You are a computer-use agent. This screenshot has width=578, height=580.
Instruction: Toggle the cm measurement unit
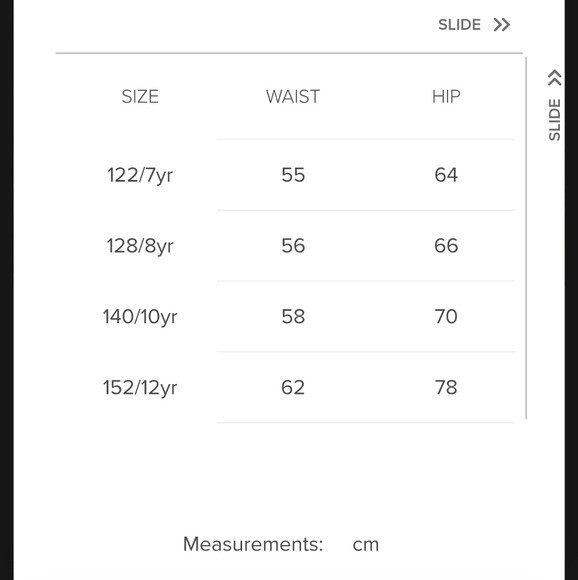366,544
